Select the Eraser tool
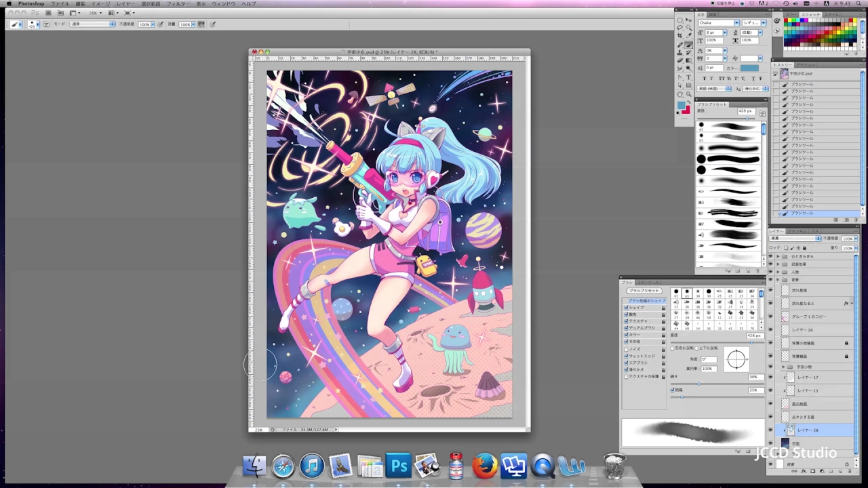Screen dimensions: 868x488 click(679, 60)
